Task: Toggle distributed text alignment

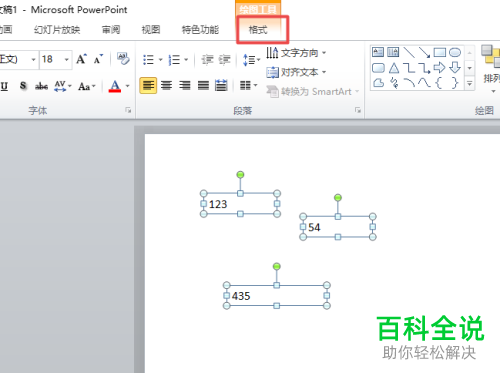Action: click(x=221, y=86)
